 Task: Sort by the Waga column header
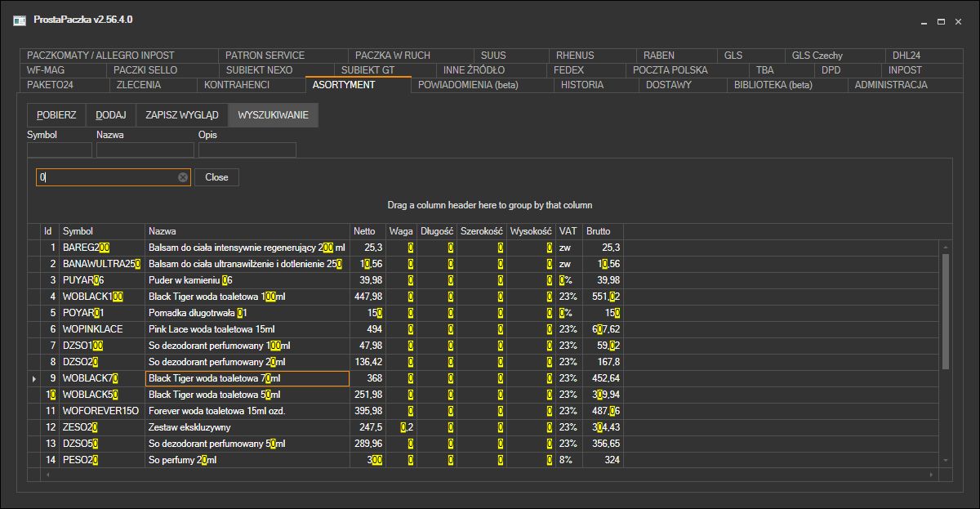click(401, 231)
